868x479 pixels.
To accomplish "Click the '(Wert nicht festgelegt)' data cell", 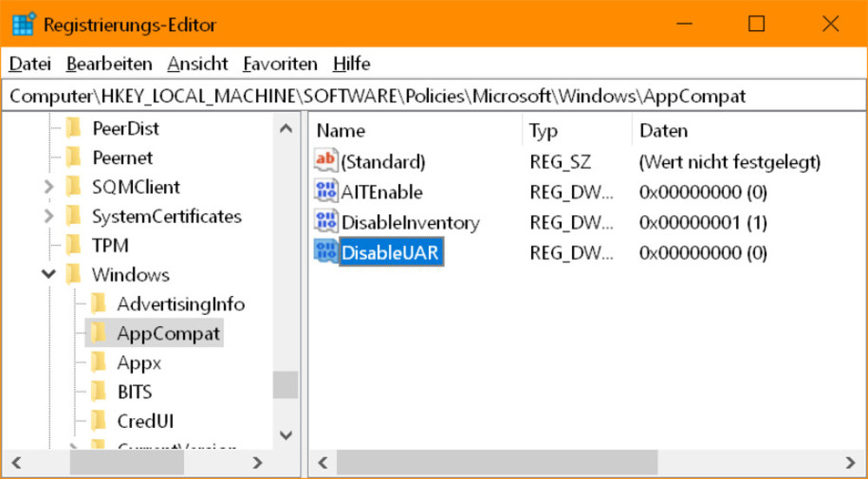I will coord(729,161).
